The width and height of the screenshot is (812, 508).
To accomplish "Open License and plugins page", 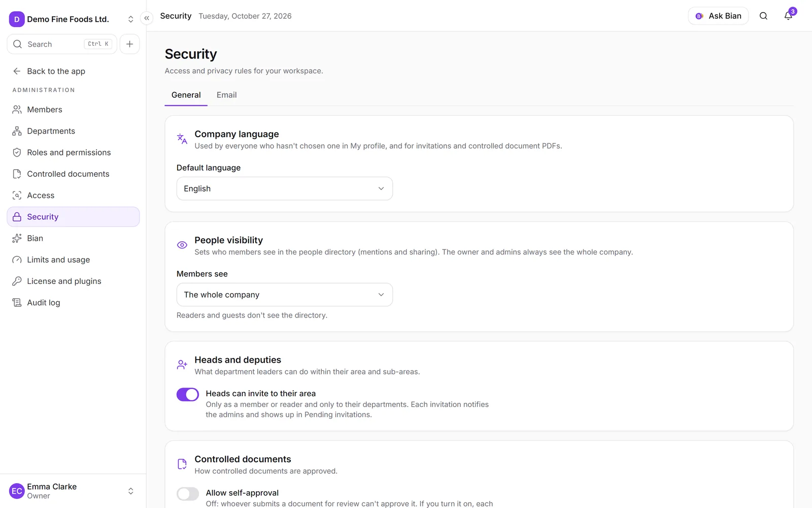I will point(73,281).
